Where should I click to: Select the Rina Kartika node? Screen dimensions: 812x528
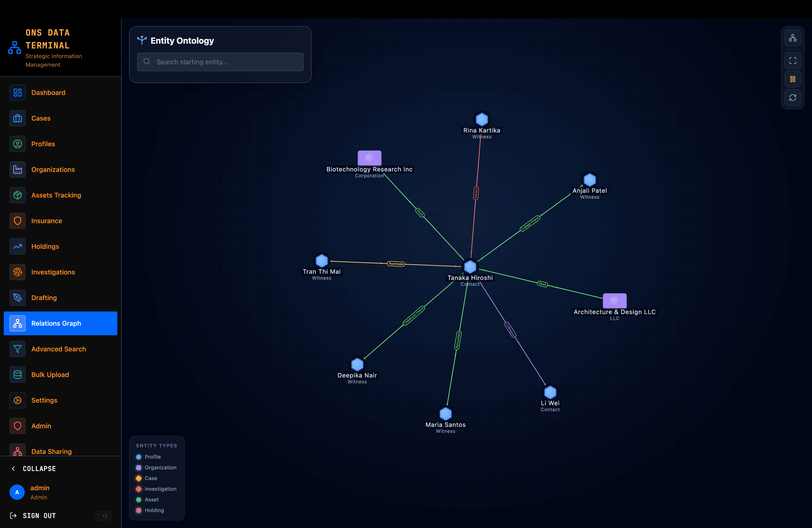(x=482, y=119)
